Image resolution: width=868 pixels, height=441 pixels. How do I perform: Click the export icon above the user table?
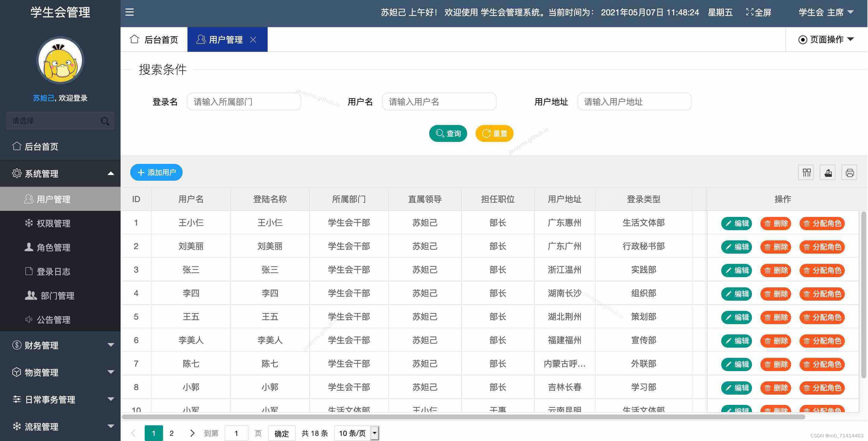(x=828, y=172)
